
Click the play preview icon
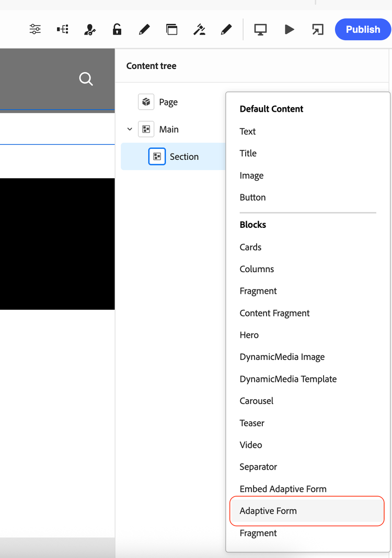pyautogui.click(x=289, y=29)
